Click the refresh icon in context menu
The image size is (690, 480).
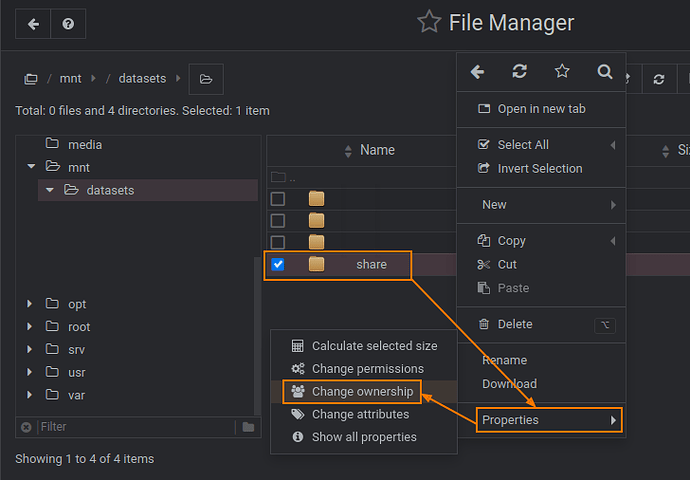tap(519, 72)
